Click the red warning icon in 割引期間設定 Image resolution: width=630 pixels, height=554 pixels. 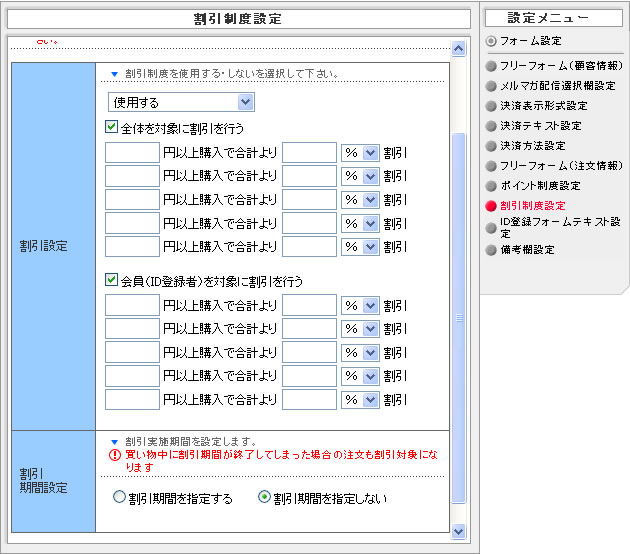coord(115,455)
